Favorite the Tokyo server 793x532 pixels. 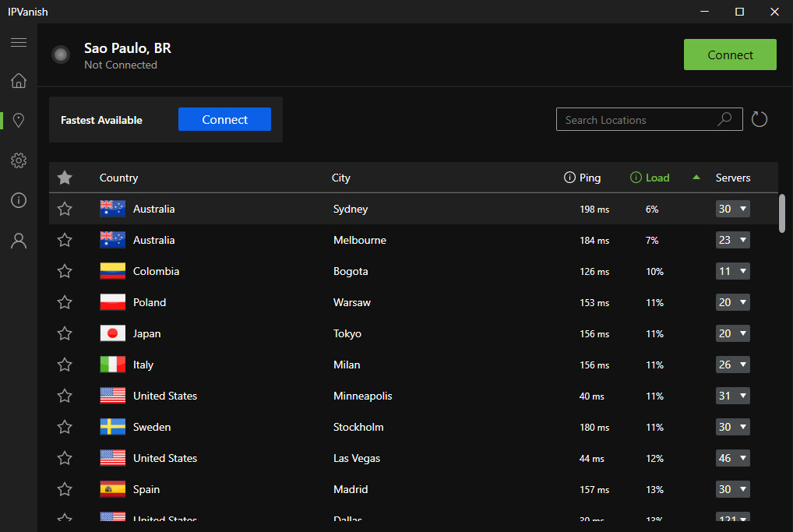tap(65, 333)
